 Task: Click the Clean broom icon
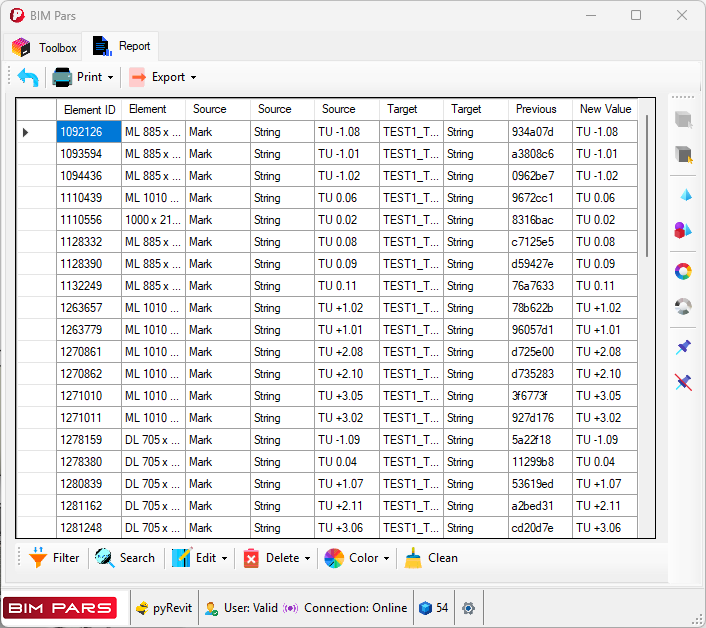coord(413,558)
